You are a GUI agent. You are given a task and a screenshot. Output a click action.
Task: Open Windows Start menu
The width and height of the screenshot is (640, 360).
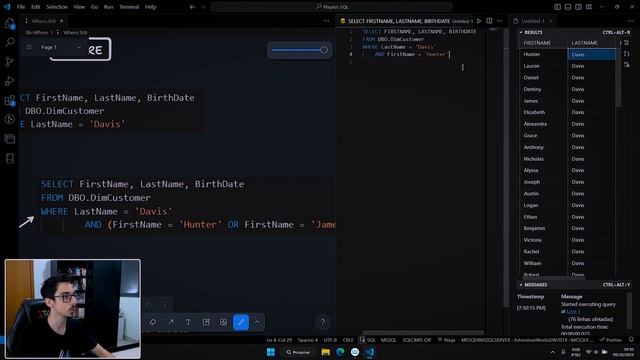[x=271, y=352]
